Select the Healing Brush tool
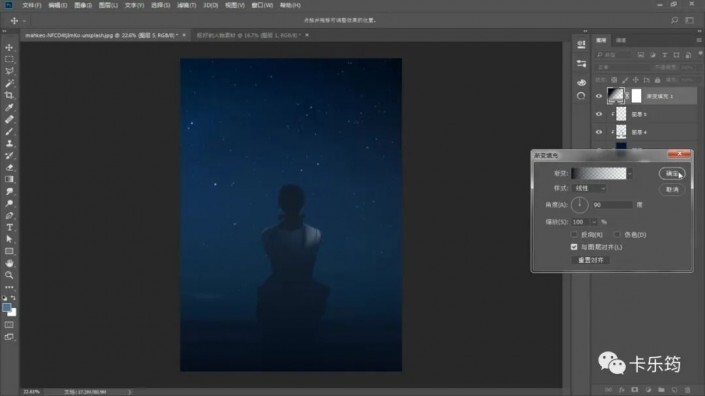Image resolution: width=705 pixels, height=396 pixels. click(9, 120)
